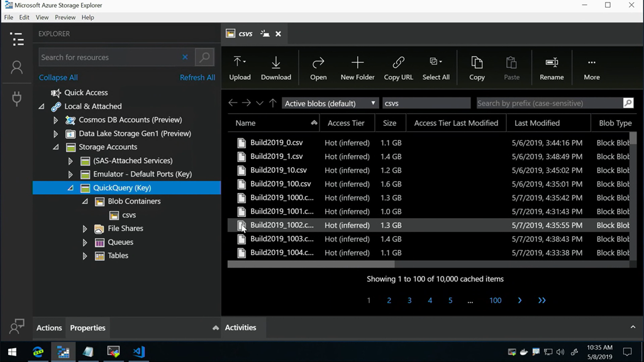Image resolution: width=644 pixels, height=362 pixels.
Task: Navigate up one folder level arrow
Action: pyautogui.click(x=272, y=103)
